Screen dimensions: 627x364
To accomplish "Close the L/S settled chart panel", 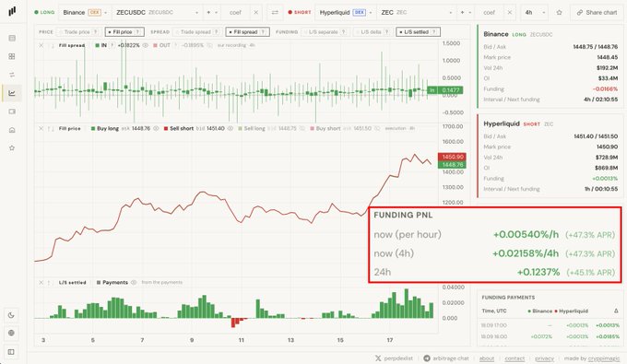I will click(41, 282).
